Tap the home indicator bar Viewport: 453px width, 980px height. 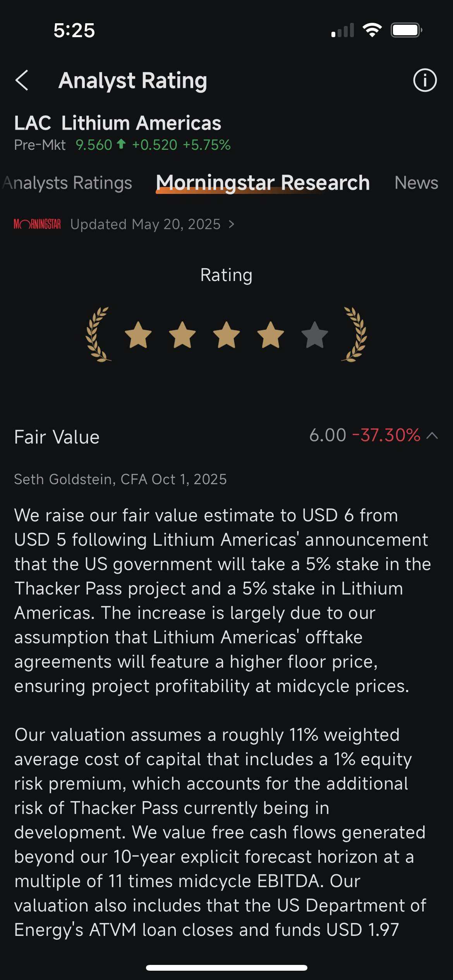(x=226, y=968)
